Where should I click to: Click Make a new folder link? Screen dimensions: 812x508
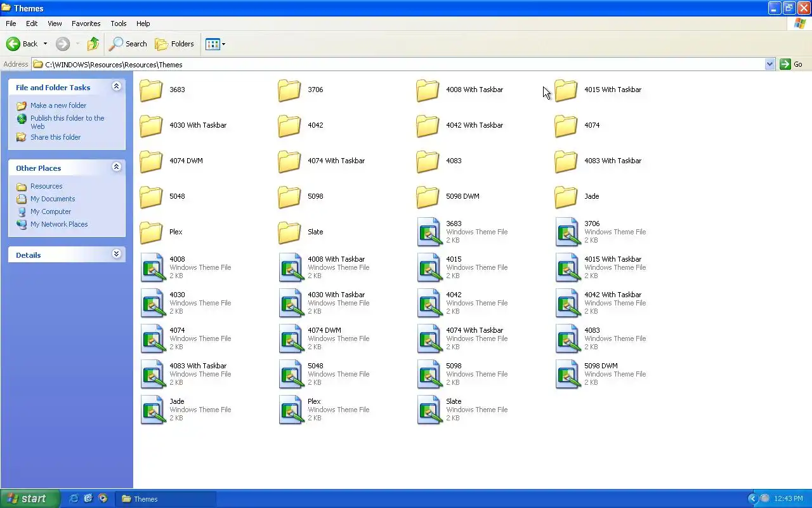tap(58, 105)
